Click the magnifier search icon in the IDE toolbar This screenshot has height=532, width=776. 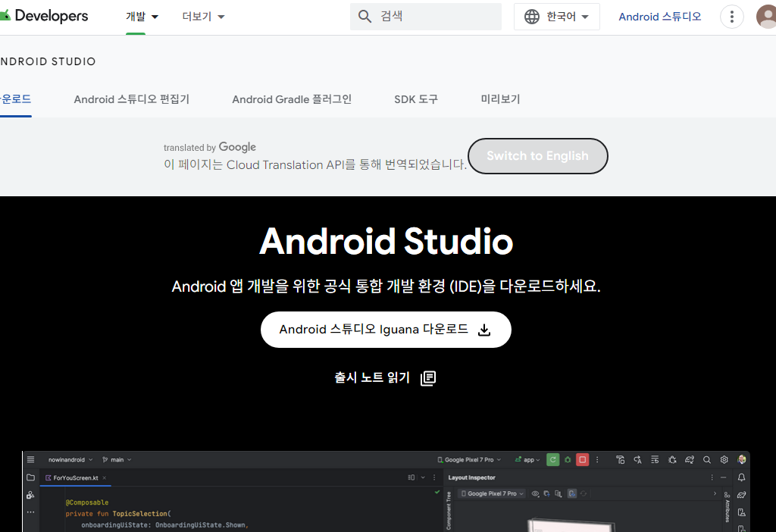[x=707, y=460]
